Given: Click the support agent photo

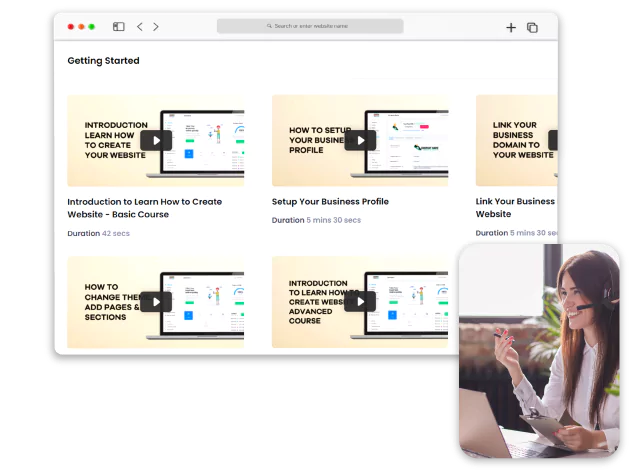Looking at the screenshot, I should [x=539, y=351].
